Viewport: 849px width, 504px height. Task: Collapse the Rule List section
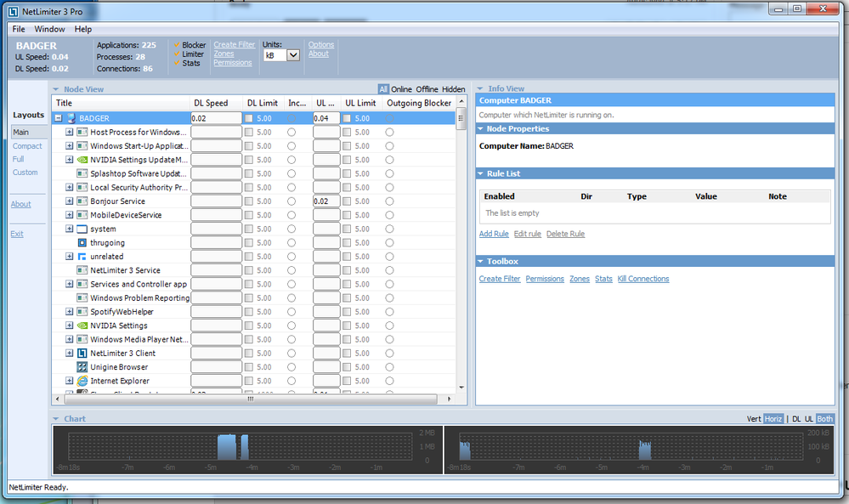point(480,173)
